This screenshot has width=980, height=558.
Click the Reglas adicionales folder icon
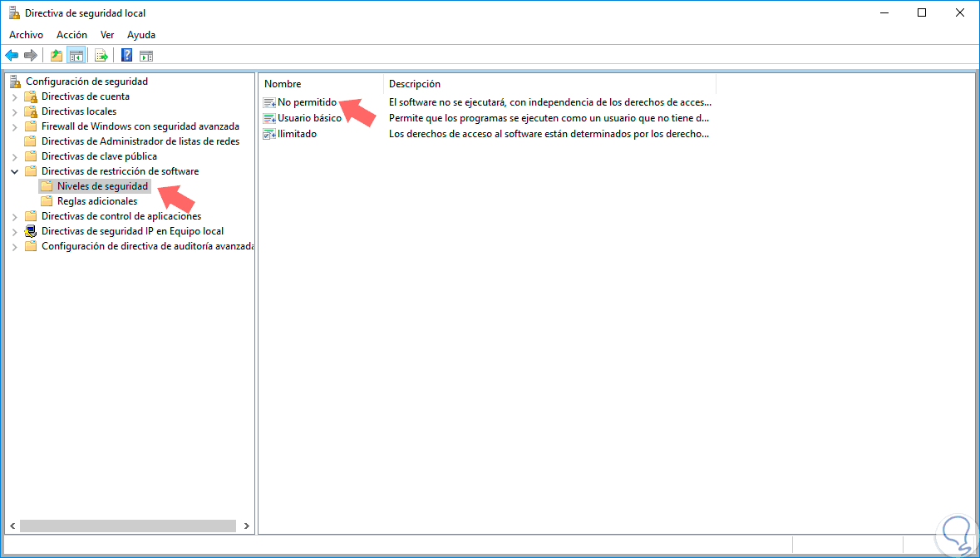(47, 201)
